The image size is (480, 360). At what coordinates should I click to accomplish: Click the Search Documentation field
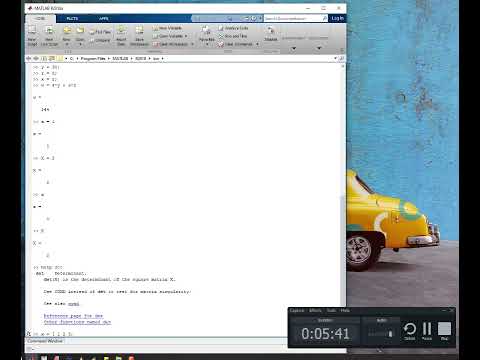(293, 18)
